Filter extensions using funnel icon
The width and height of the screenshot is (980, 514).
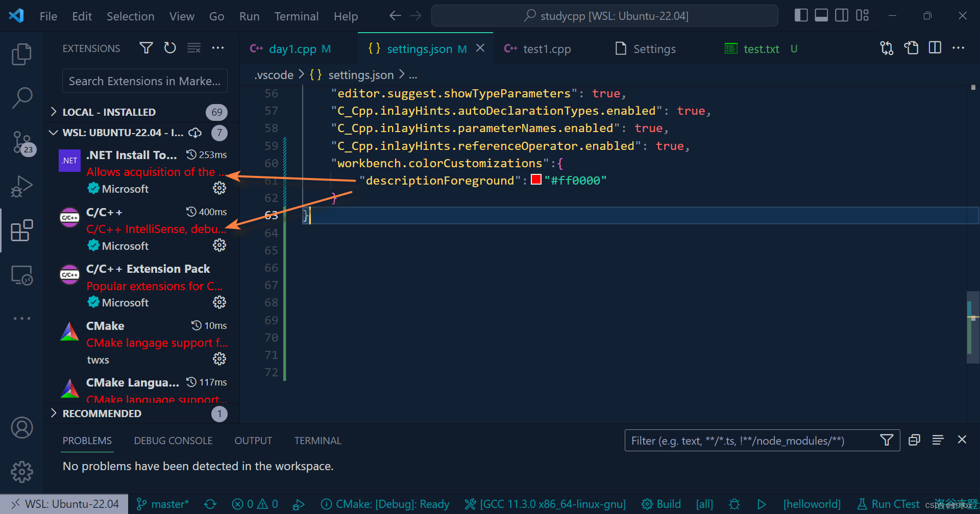[146, 48]
